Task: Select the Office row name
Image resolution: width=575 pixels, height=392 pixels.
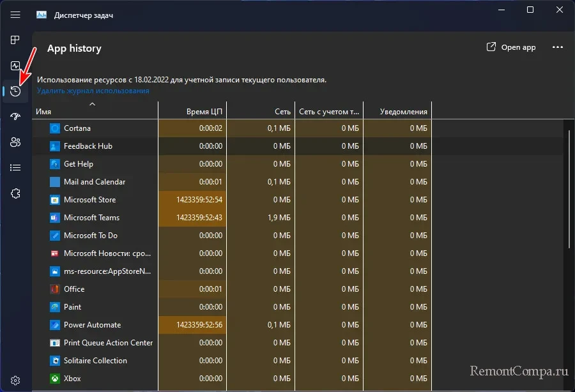Action: pyautogui.click(x=74, y=289)
